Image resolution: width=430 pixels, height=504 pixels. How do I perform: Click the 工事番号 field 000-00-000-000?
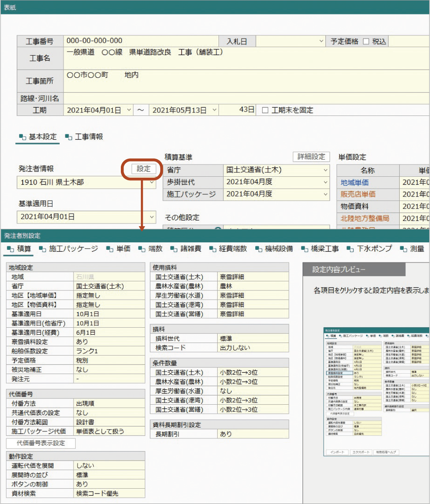coord(141,41)
